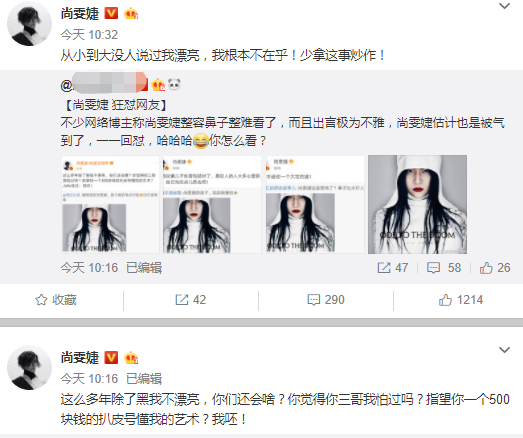
Task: Like the quoted post showing 26 likes
Action: coord(495,268)
